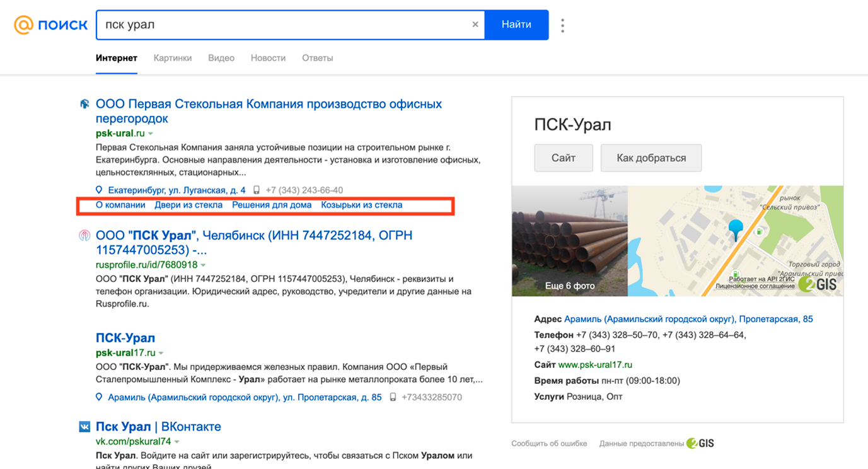This screenshot has width=868, height=469.
Task: Click the Услуги Розница, Опт line
Action: 577,397
